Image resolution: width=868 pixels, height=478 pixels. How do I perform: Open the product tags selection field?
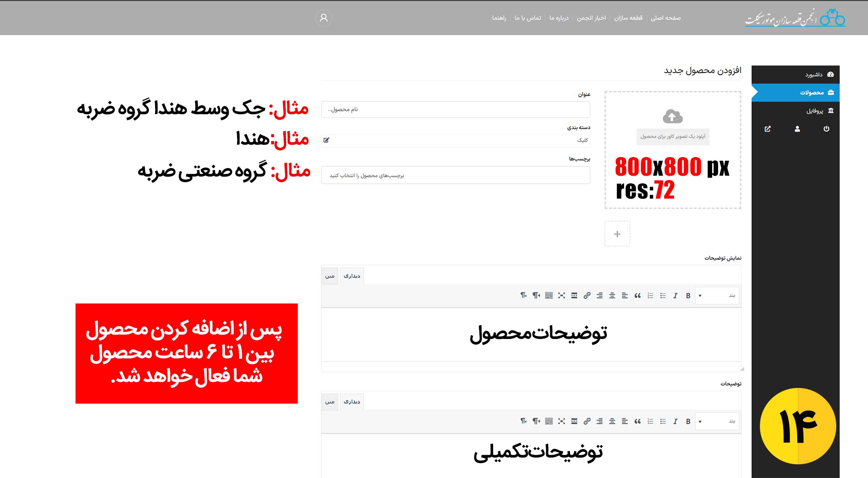coord(455,176)
